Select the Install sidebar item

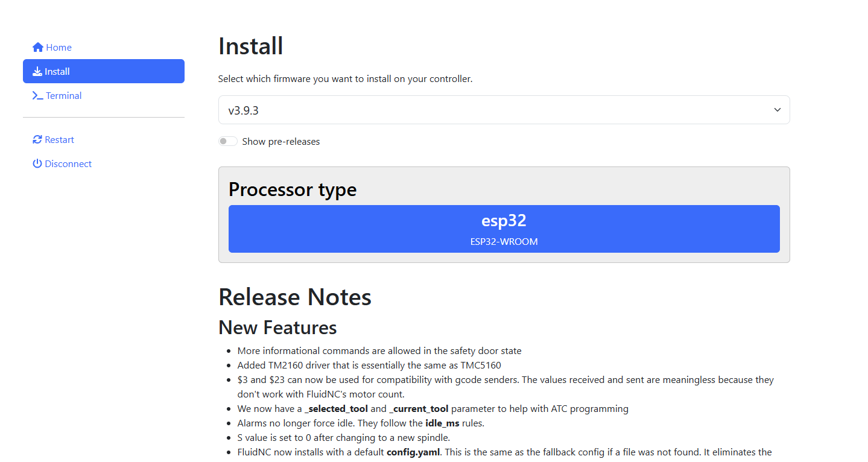(x=104, y=71)
